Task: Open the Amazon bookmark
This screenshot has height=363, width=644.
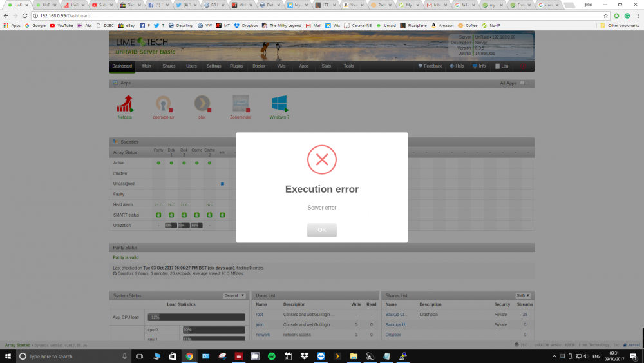Action: point(442,26)
